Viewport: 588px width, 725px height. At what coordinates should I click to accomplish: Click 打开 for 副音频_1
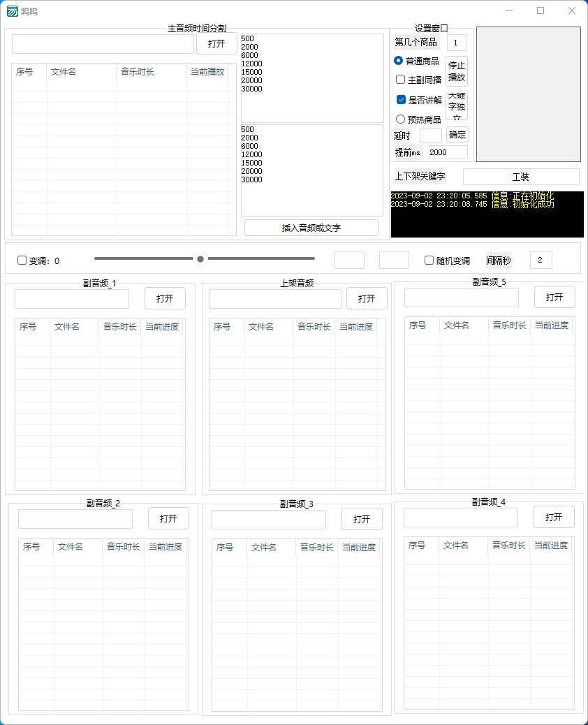point(164,298)
